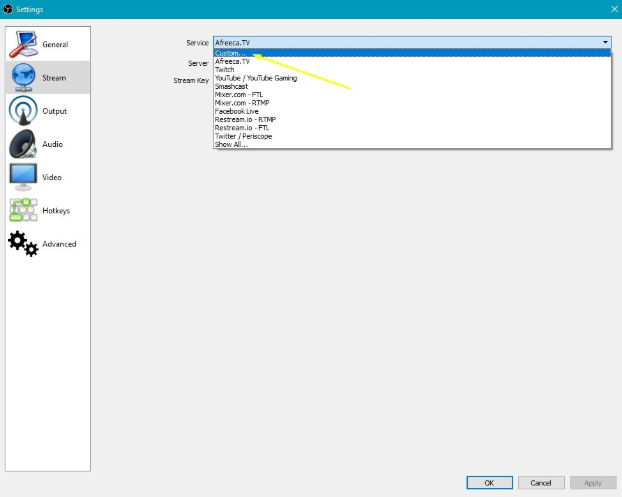Choose Mixer.com - RTMP option
This screenshot has height=497, width=622.
click(412, 103)
